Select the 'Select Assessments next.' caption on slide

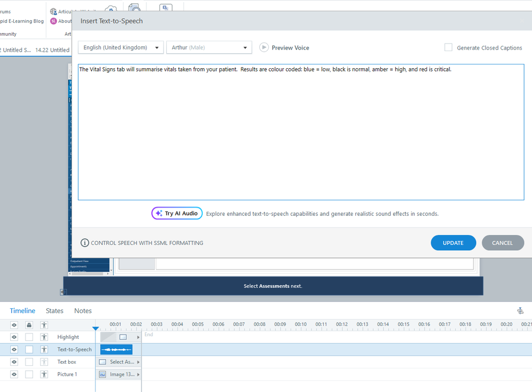coord(273,286)
